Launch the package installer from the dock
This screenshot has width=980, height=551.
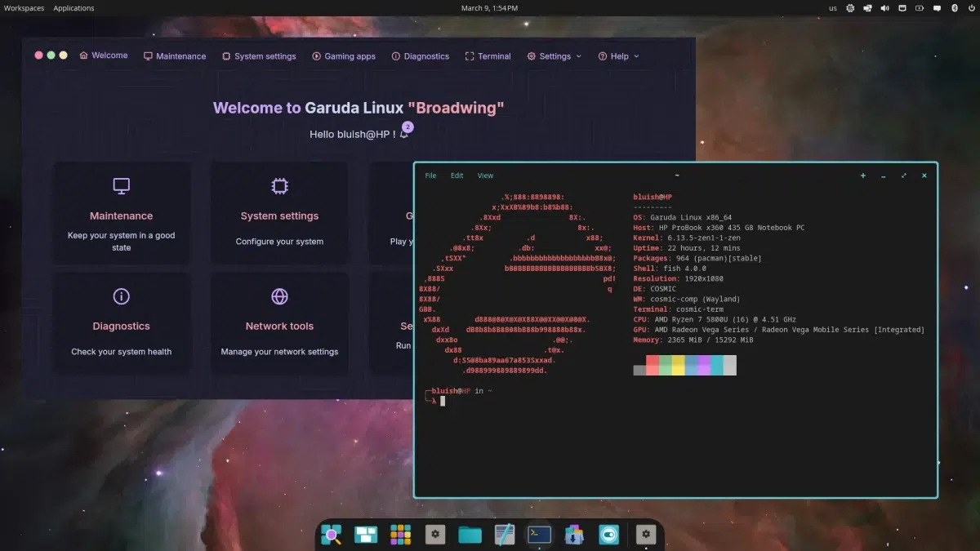574,534
